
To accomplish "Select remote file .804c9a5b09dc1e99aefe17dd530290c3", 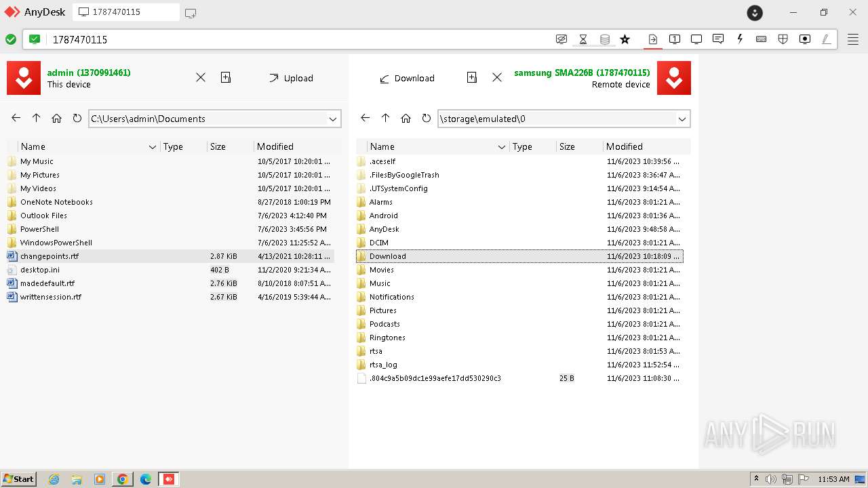I will 519,378.
